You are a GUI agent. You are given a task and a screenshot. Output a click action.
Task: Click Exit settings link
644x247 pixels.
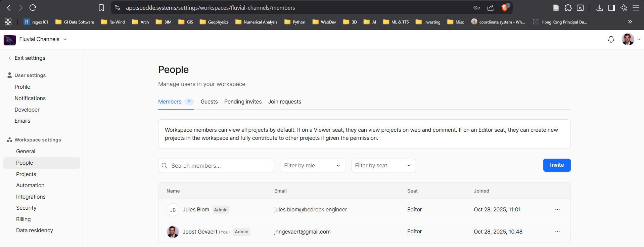point(30,58)
